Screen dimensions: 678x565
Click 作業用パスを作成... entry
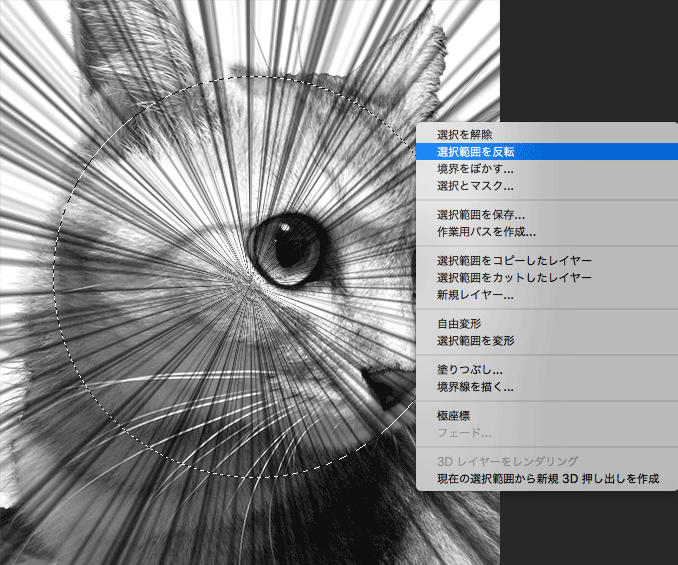click(x=547, y=232)
